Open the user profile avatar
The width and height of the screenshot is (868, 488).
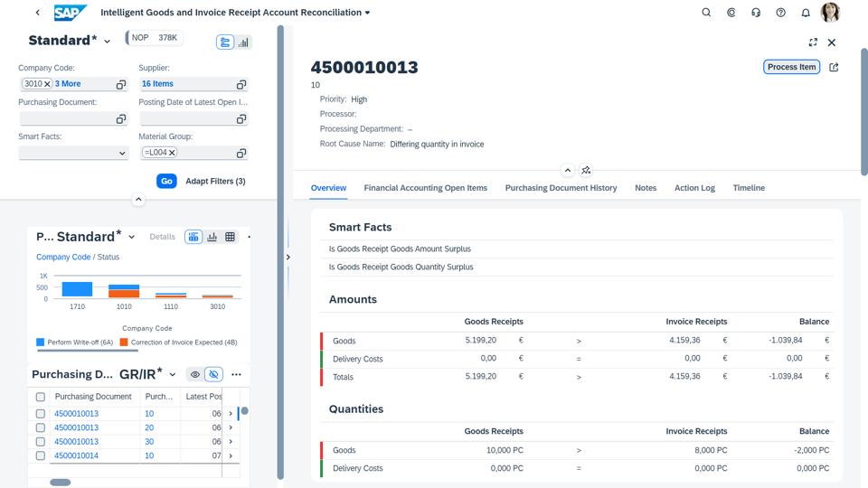pyautogui.click(x=830, y=12)
